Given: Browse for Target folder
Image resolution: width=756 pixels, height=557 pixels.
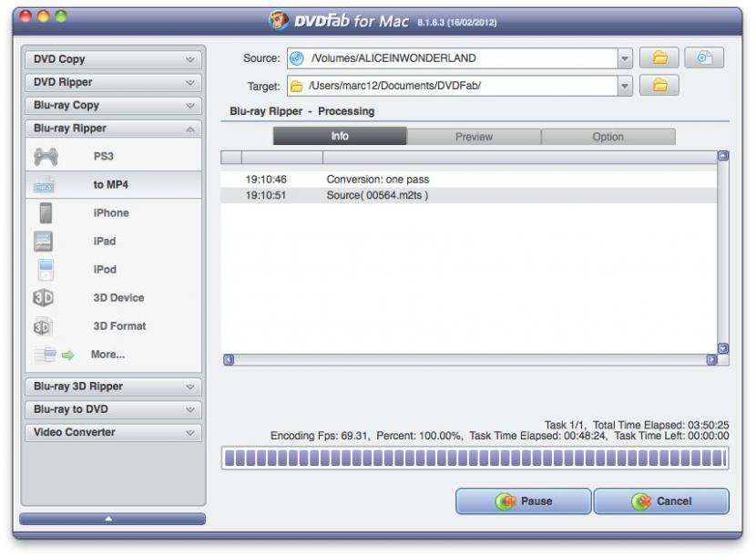Looking at the screenshot, I should coord(659,86).
